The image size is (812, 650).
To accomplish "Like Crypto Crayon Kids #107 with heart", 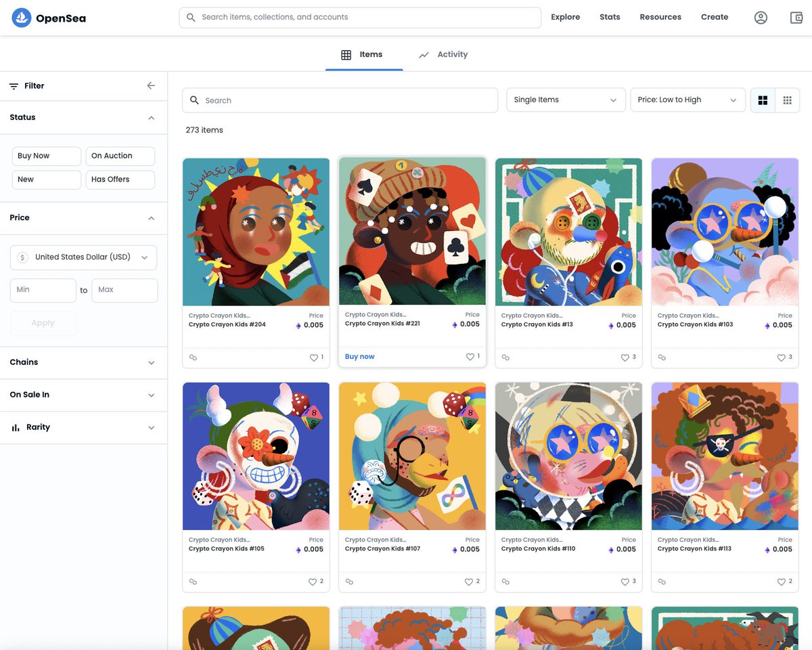I will click(x=469, y=582).
